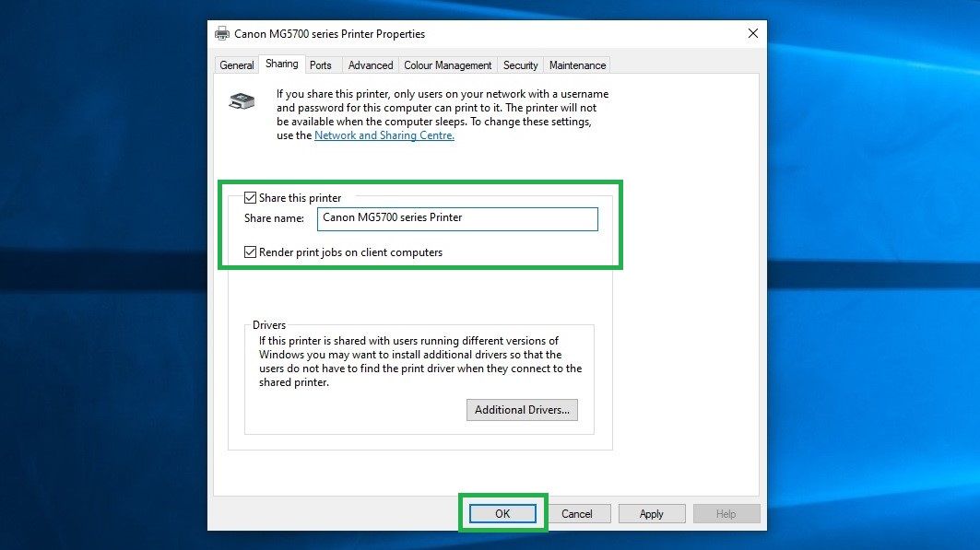Select the currently active Sharing tab

point(282,64)
